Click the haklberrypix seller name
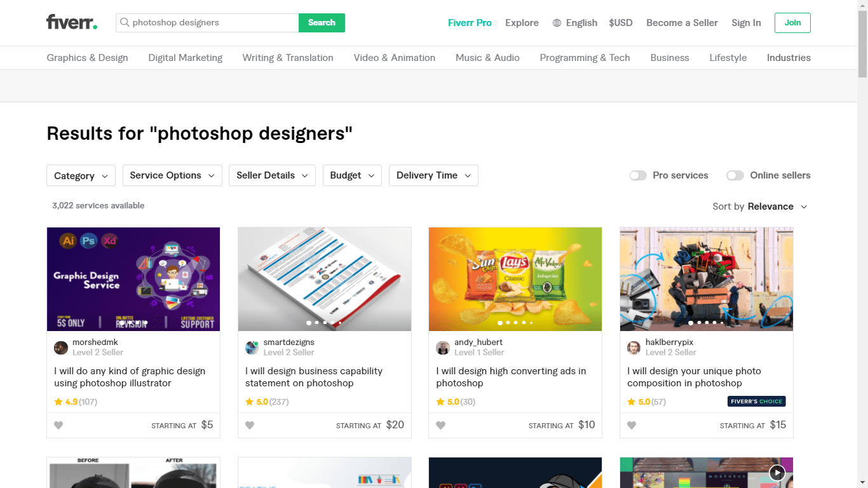The width and height of the screenshot is (868, 488). point(669,342)
